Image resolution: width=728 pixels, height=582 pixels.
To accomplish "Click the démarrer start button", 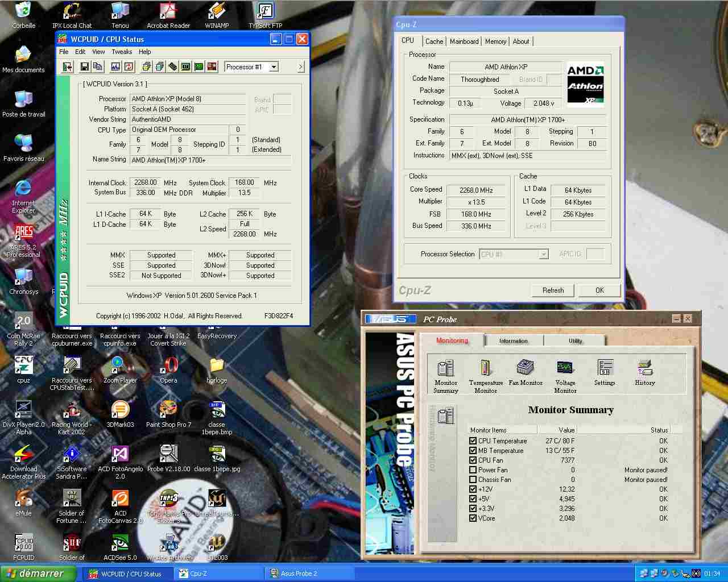I will [x=38, y=573].
